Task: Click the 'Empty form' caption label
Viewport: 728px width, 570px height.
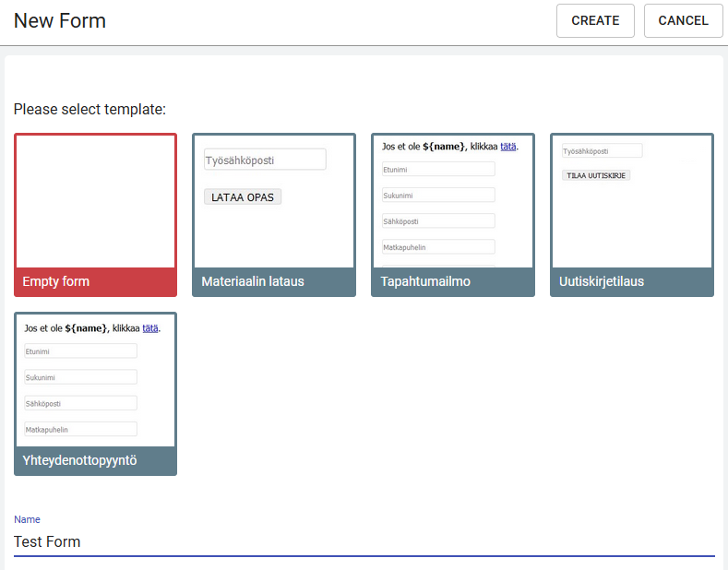Action: click(55, 281)
